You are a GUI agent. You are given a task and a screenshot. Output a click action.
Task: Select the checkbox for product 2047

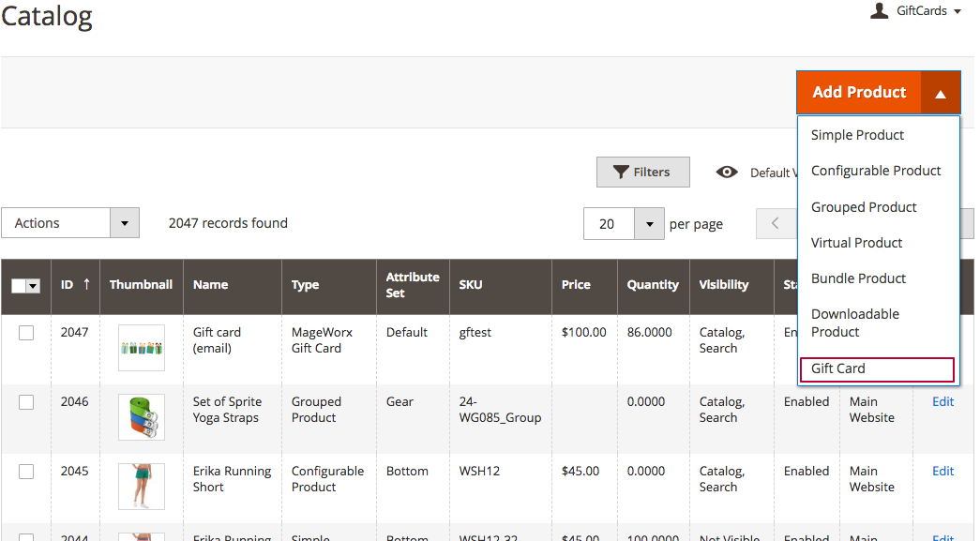pos(26,333)
